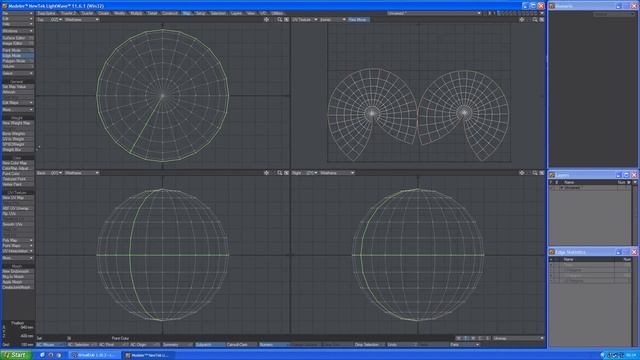This screenshot has width=640, height=360.
Task: Open the Edit Maps dropdown
Action: (x=18, y=102)
